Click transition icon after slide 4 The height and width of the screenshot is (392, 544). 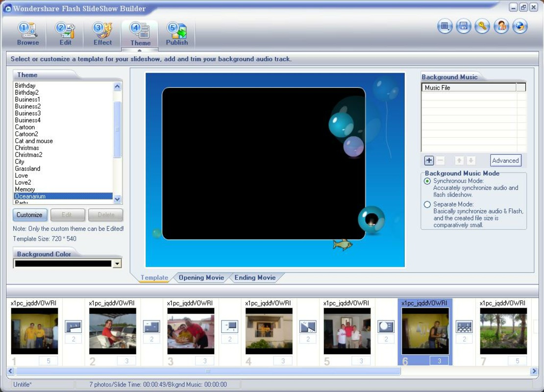click(308, 327)
